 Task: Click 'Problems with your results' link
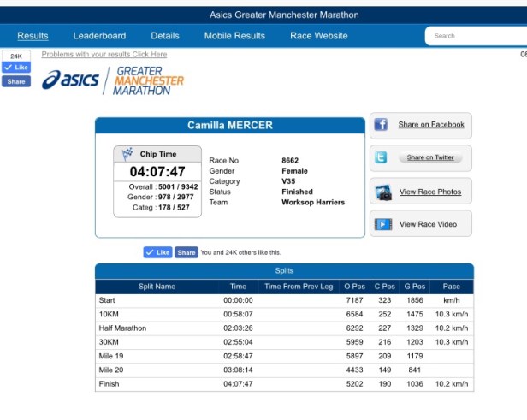pyautogui.click(x=104, y=55)
